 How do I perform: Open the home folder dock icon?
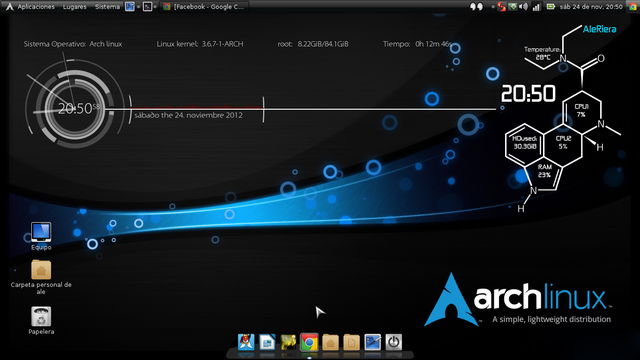pyautogui.click(x=330, y=342)
